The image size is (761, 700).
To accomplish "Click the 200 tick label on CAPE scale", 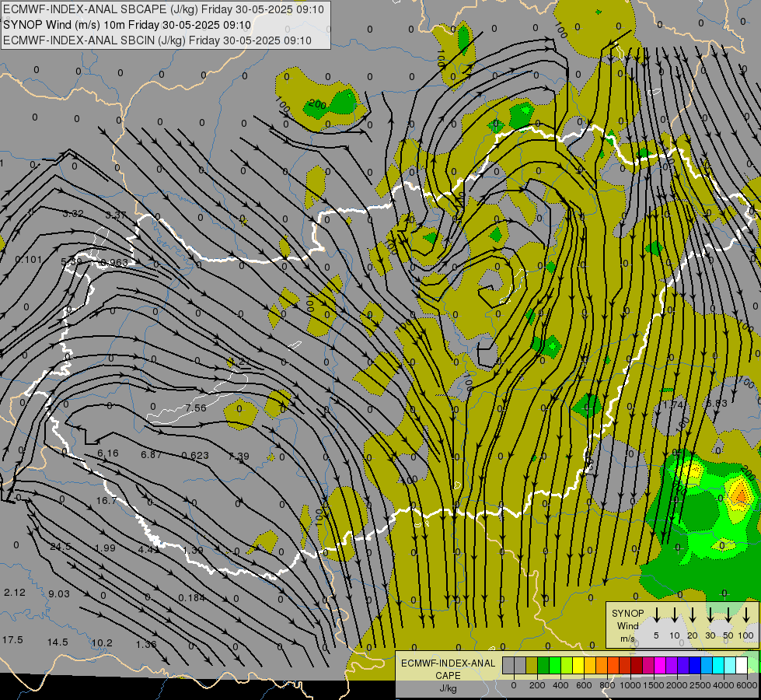I will (537, 685).
